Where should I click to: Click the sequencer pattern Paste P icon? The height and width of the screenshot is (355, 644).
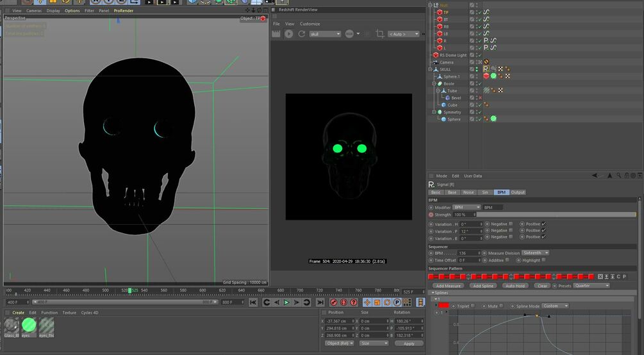(x=624, y=277)
